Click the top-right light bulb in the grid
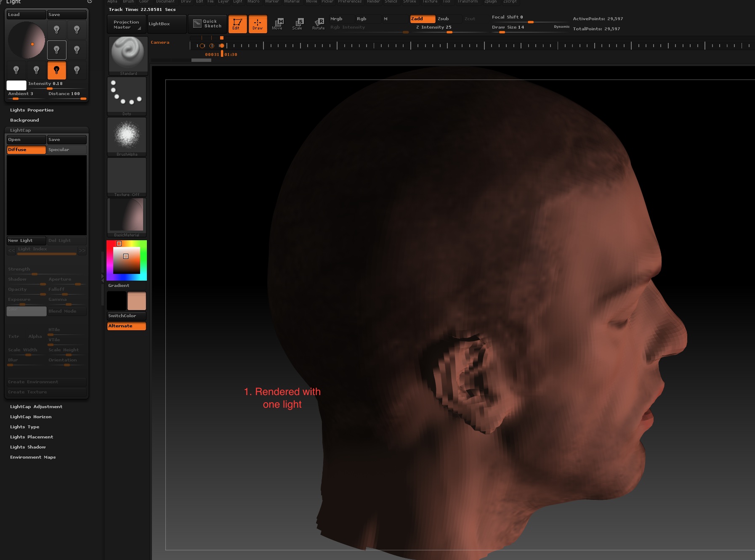 click(x=77, y=30)
